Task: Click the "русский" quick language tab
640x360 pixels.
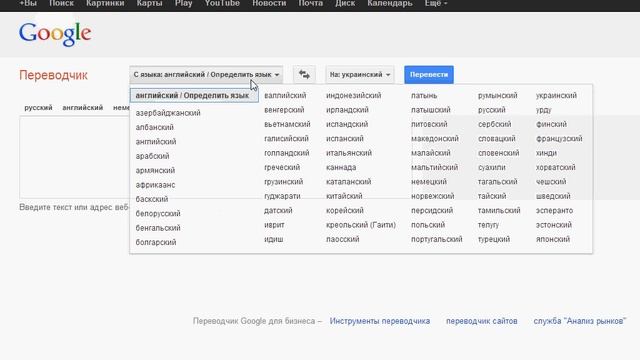Action: click(38, 108)
